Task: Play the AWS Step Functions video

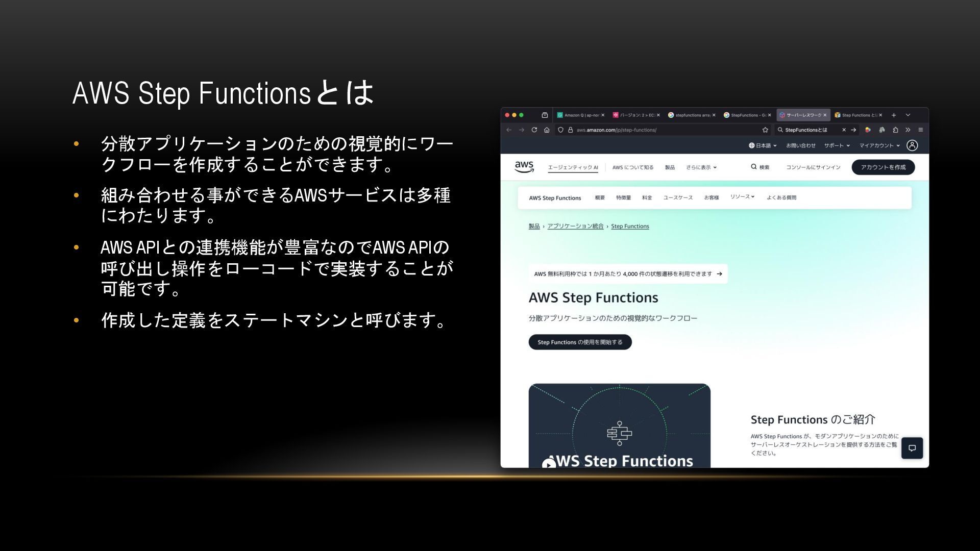Action: pos(549,464)
